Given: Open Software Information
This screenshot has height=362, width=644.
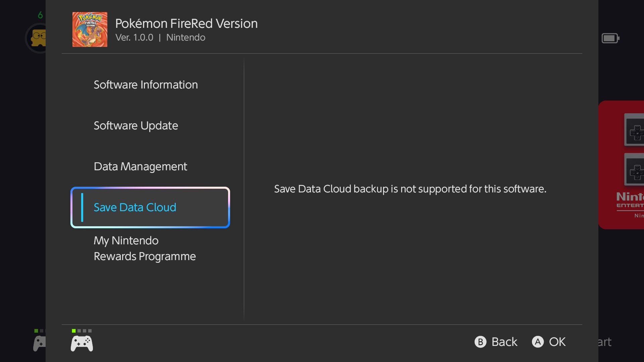Looking at the screenshot, I should (x=146, y=85).
